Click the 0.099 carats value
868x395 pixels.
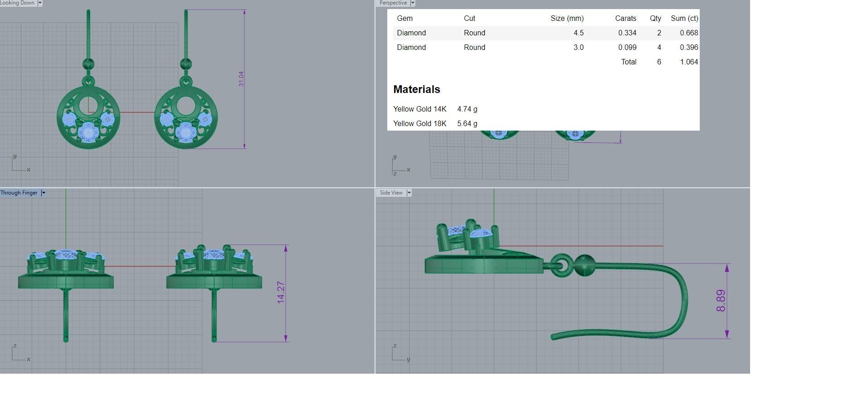pos(627,48)
